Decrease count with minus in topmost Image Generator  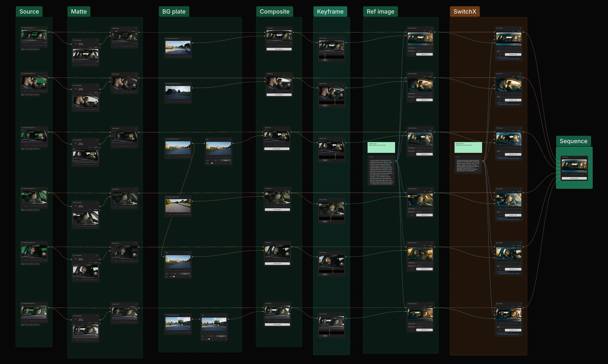409,54
